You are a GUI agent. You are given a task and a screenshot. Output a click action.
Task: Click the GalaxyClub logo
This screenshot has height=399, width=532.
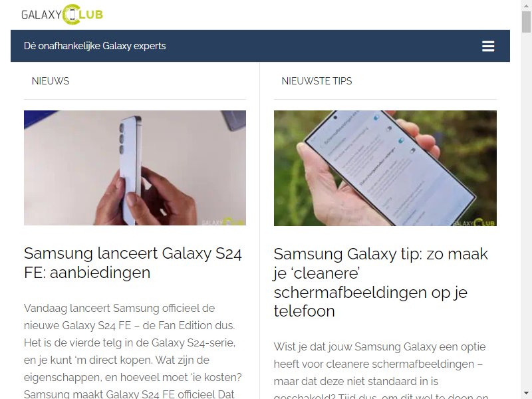click(62, 15)
